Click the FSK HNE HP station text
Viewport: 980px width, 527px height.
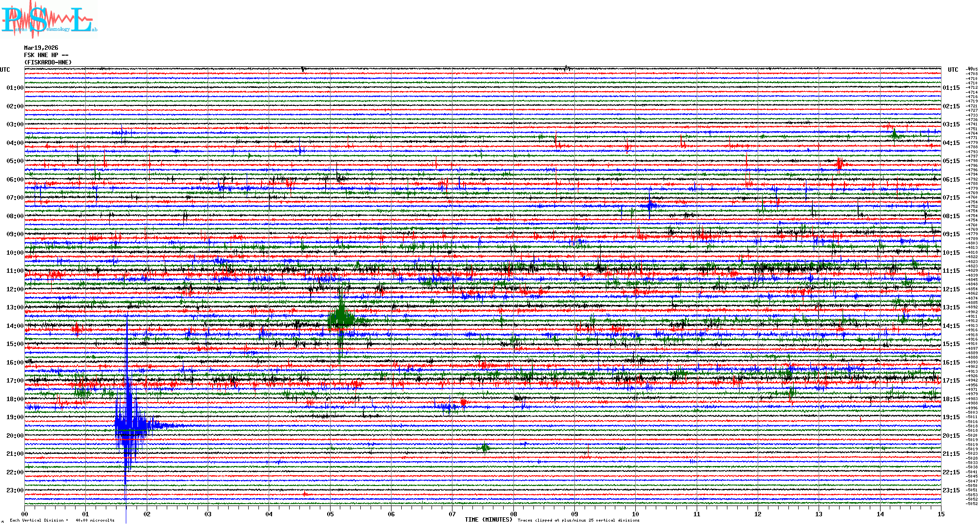[x=46, y=55]
